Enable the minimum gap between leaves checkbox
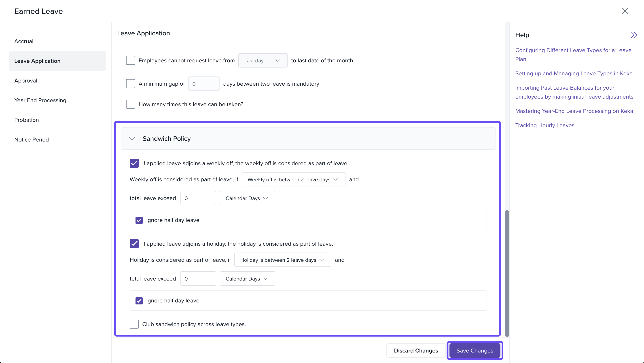644x363 pixels. pos(131,84)
